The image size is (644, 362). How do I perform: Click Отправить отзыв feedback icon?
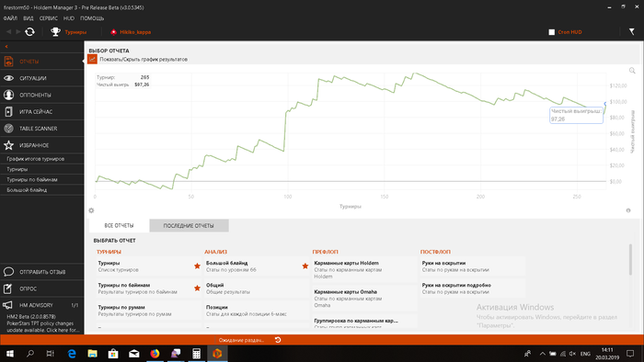coord(8,272)
